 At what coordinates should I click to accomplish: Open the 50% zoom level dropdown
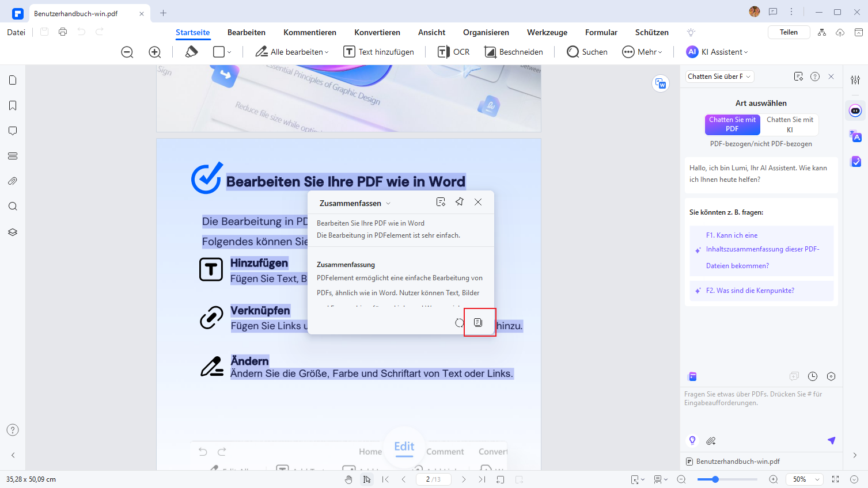pyautogui.click(x=806, y=479)
